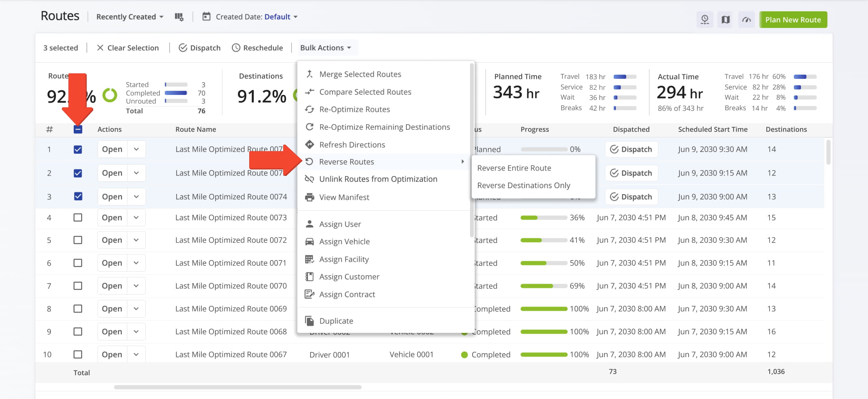Select Merge Selected Routes from menu
Screen dimensions: 868x399
coord(360,74)
